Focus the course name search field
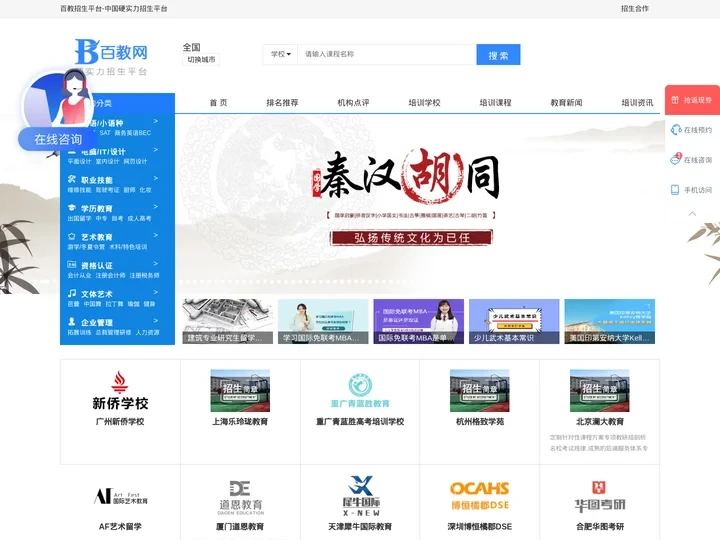Viewport: 720px width, 540px height. [x=387, y=54]
